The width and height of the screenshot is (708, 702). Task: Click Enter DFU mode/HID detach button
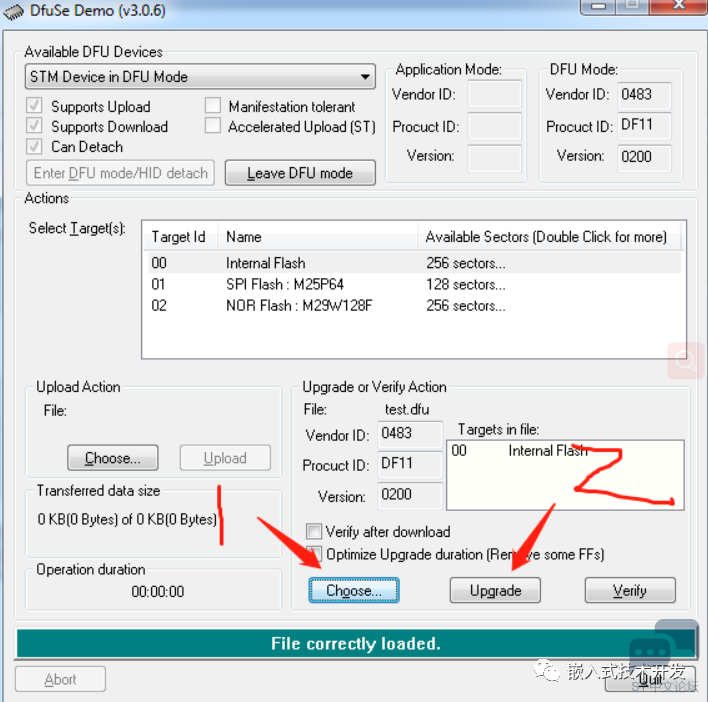[120, 173]
